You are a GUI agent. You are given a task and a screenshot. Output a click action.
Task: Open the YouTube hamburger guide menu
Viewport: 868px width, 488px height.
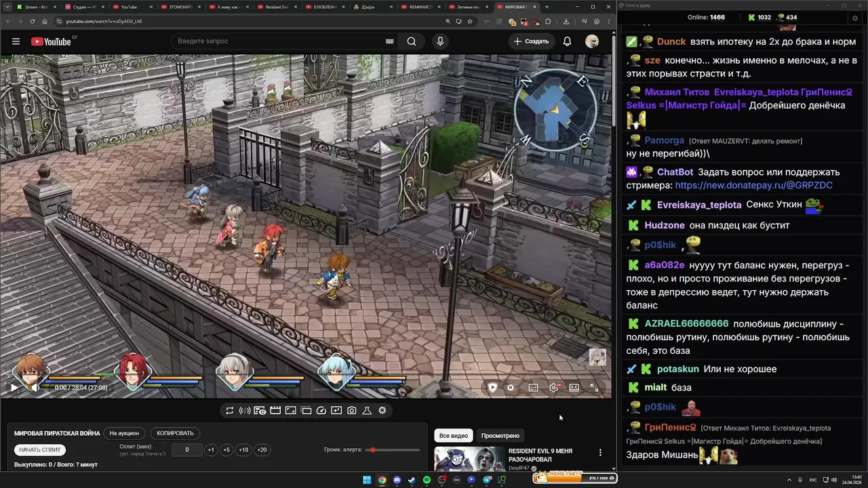point(16,41)
